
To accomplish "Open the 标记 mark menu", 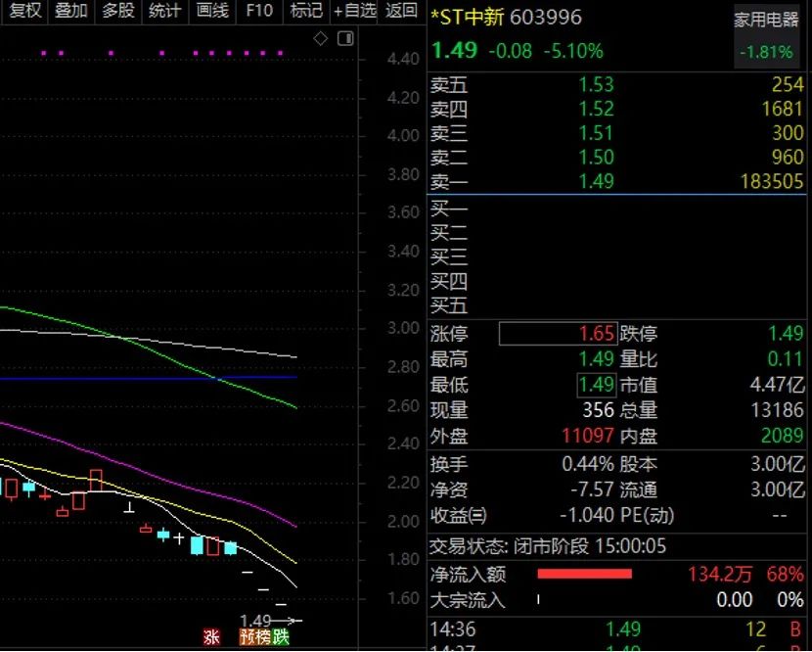I will pyautogui.click(x=306, y=11).
